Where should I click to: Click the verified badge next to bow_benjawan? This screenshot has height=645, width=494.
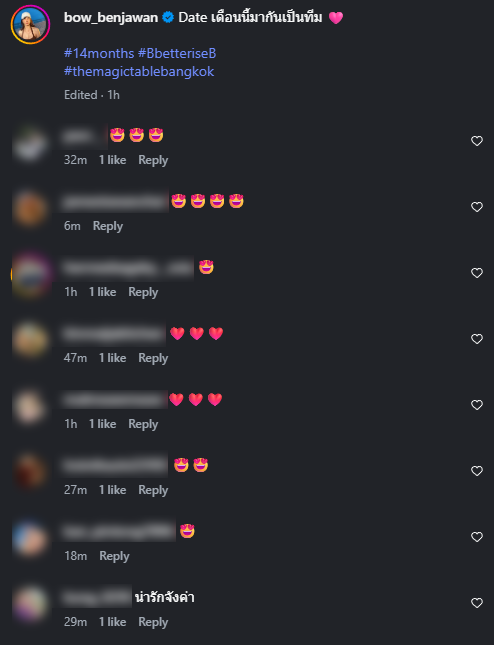tap(168, 17)
